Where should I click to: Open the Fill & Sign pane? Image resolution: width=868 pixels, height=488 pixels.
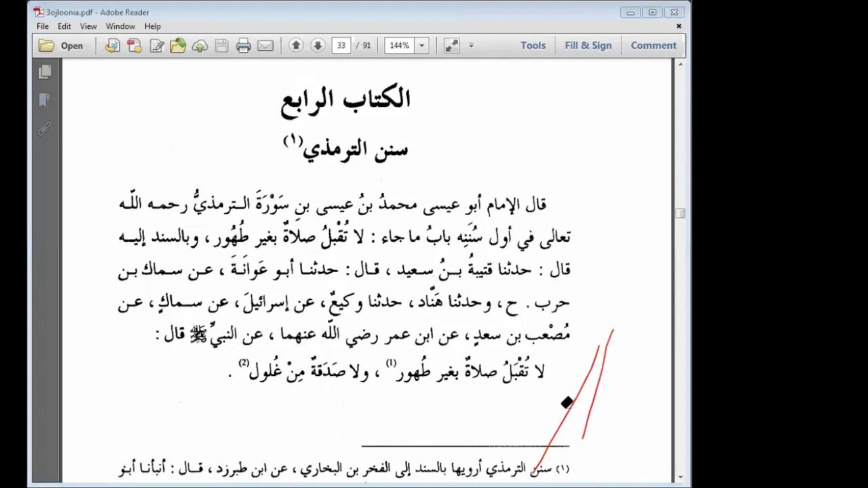[x=588, y=45]
